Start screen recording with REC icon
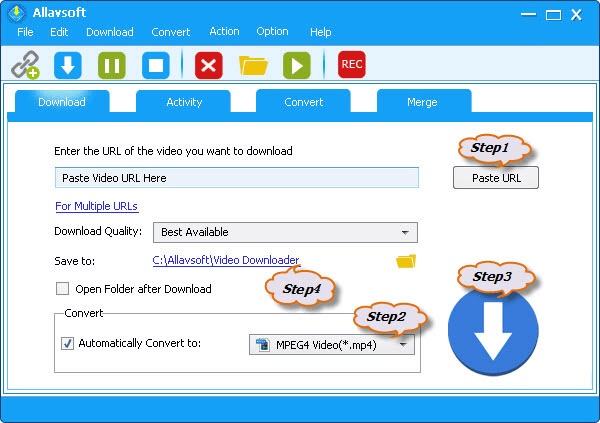Image resolution: width=600 pixels, height=423 pixels. pos(352,64)
